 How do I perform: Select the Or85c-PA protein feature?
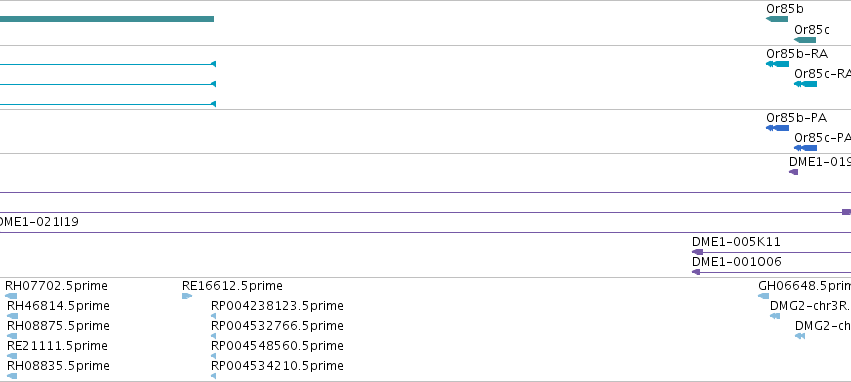(805, 148)
